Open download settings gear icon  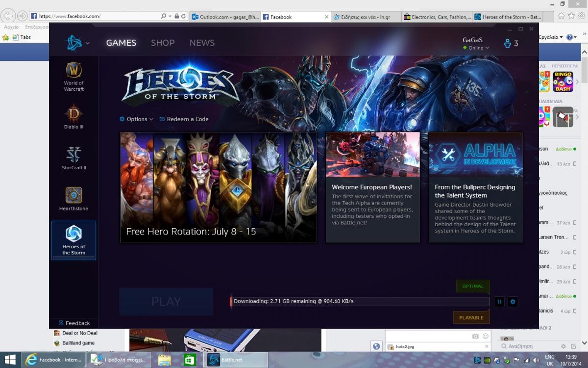(x=513, y=302)
